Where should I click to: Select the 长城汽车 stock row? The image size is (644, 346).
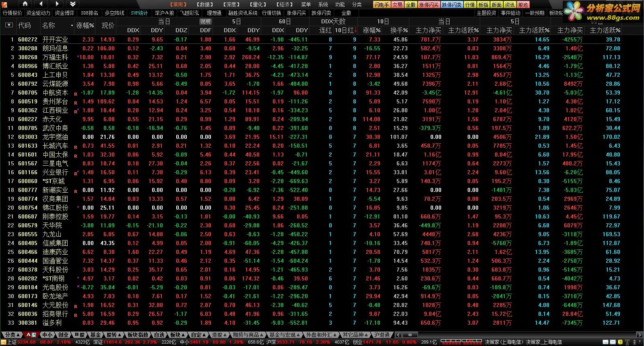tap(310, 146)
